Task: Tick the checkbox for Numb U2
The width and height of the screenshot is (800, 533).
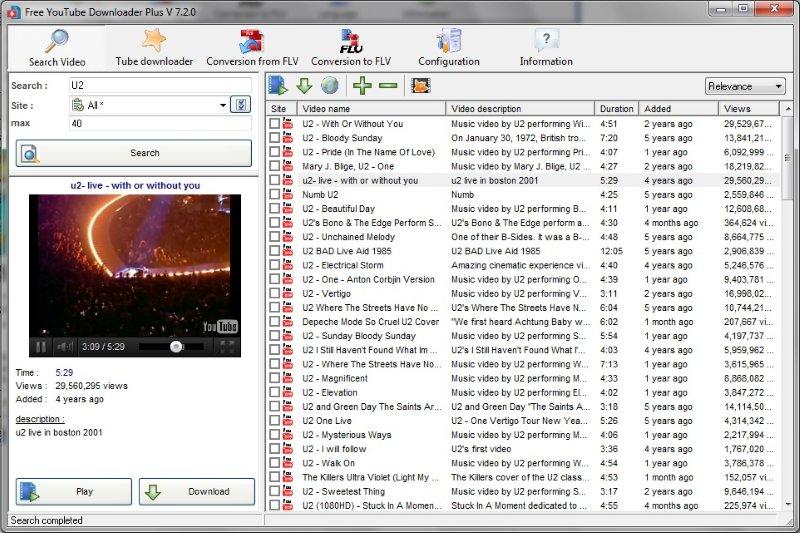Action: 274,195
